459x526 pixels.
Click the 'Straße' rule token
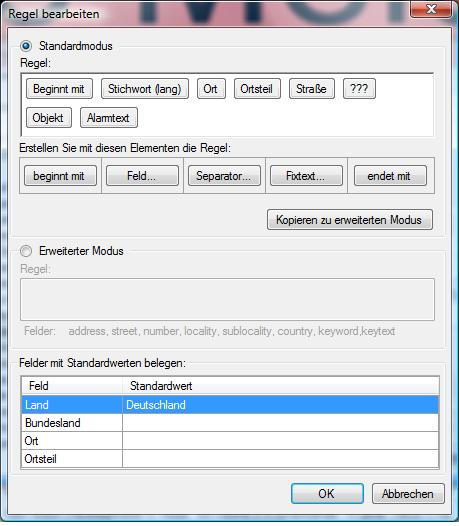(311, 89)
